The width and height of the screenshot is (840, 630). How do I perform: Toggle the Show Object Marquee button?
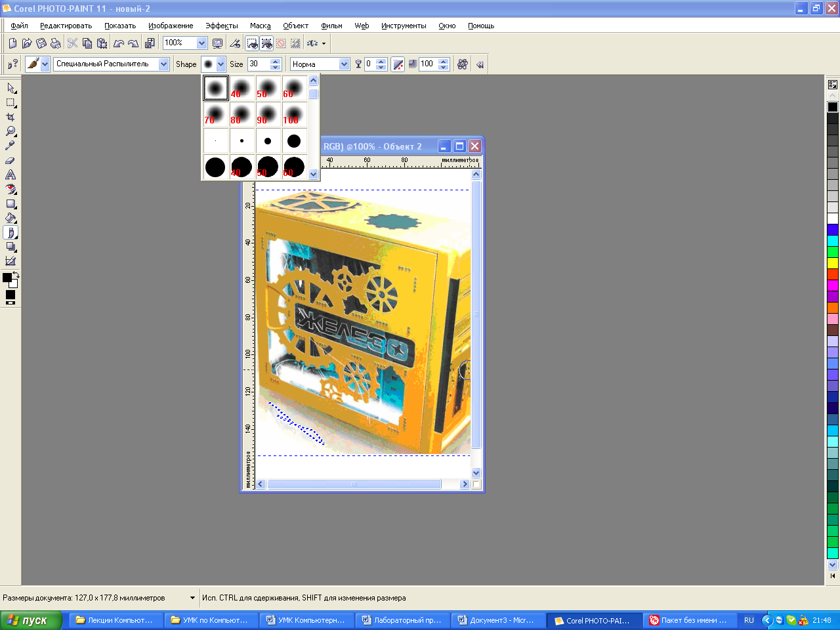pos(266,43)
